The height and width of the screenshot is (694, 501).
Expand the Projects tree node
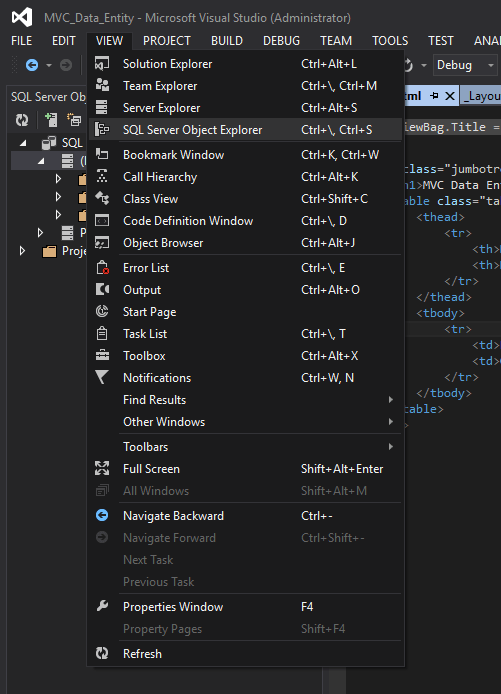(22, 251)
